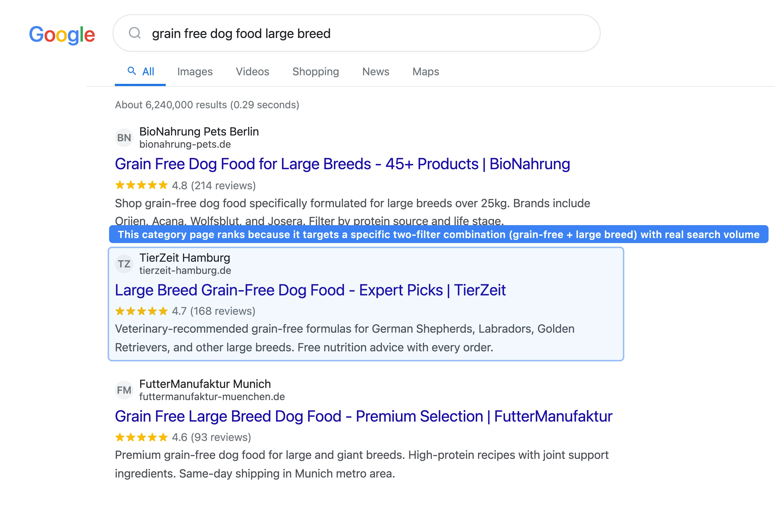Open the BioNahrung grain free dog food result
The width and height of the screenshot is (775, 532).
342,164
